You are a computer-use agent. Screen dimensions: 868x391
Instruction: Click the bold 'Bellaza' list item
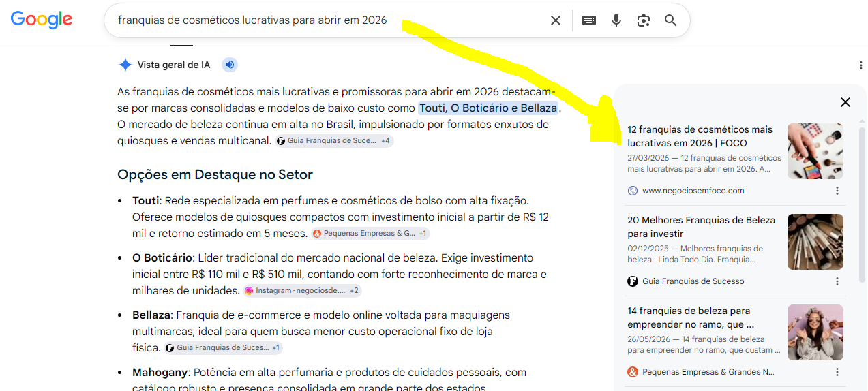pos(152,315)
